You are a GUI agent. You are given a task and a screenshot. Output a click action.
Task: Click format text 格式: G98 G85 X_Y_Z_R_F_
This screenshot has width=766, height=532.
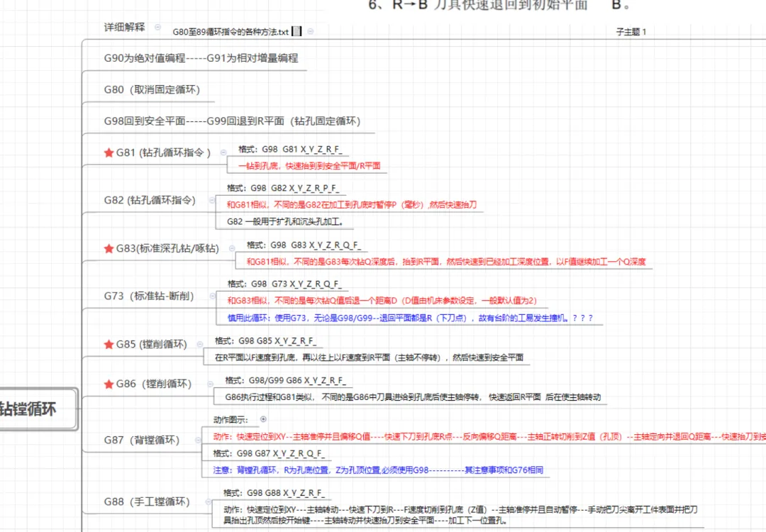click(x=266, y=341)
